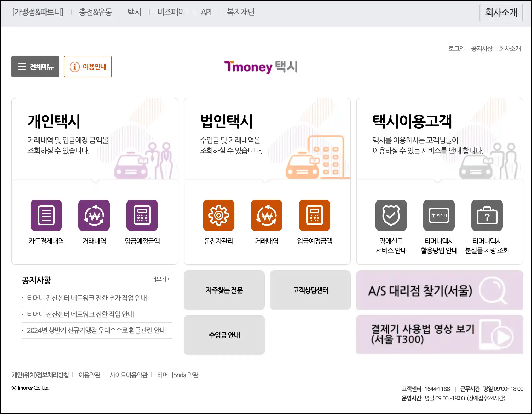Screen dimensions: 532x414
Task: Open 티머니onda 약관 footer link
Action: pyautogui.click(x=178, y=375)
